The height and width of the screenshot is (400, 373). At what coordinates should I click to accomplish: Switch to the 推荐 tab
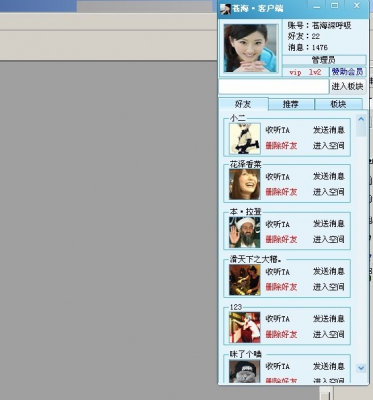click(291, 104)
